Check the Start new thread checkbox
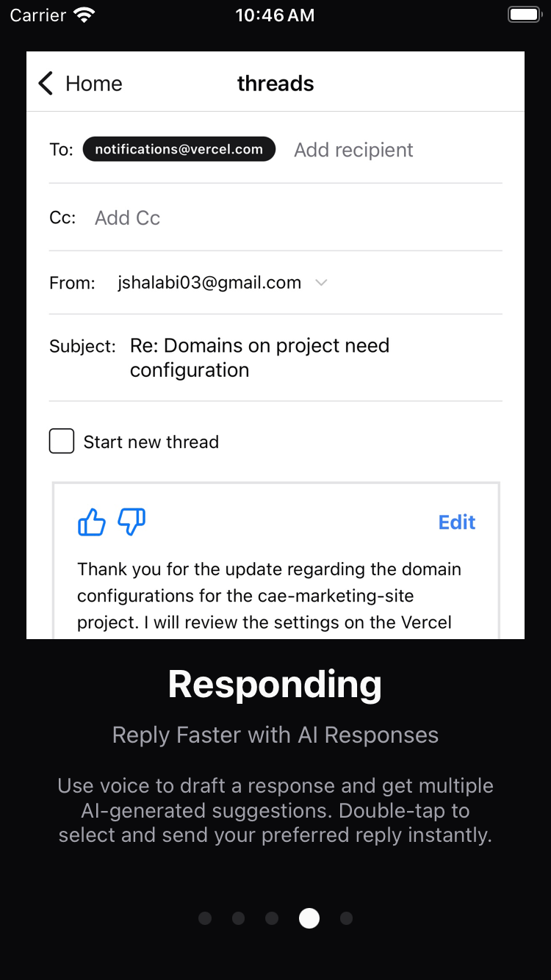Viewport: 551px width, 980px height. pyautogui.click(x=62, y=442)
